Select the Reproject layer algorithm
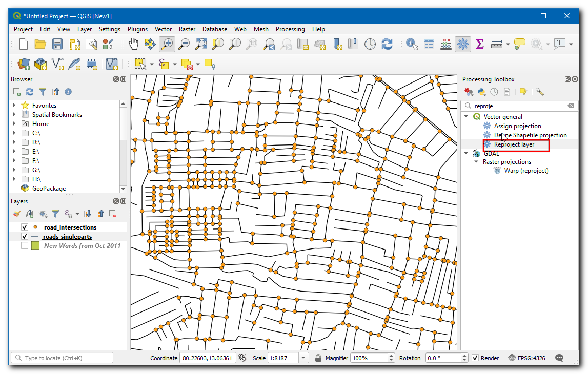The image size is (588, 374). coord(514,144)
